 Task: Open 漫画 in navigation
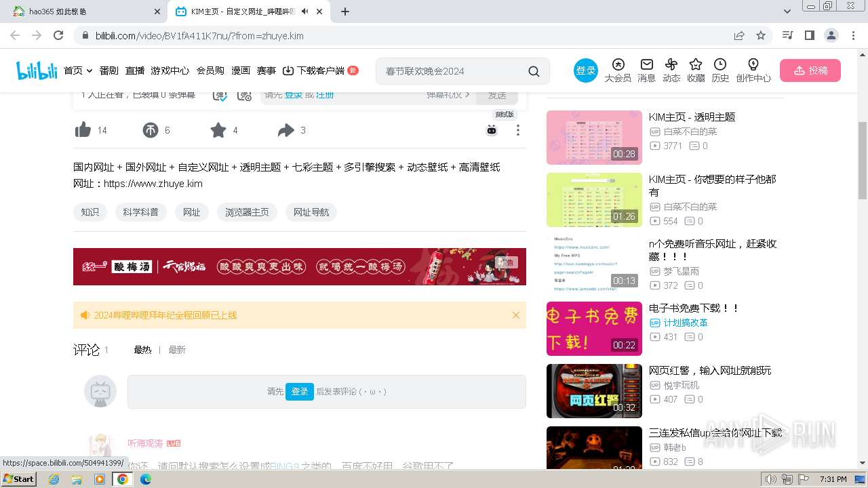241,70
